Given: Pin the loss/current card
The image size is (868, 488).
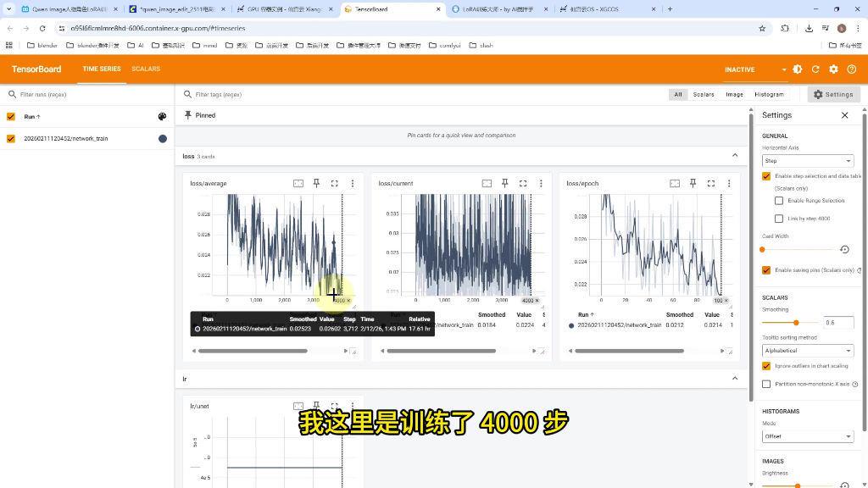Looking at the screenshot, I should tap(505, 183).
